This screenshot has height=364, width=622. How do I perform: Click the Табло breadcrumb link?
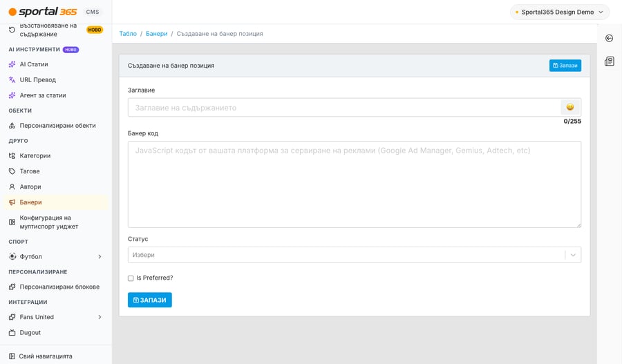pyautogui.click(x=128, y=34)
